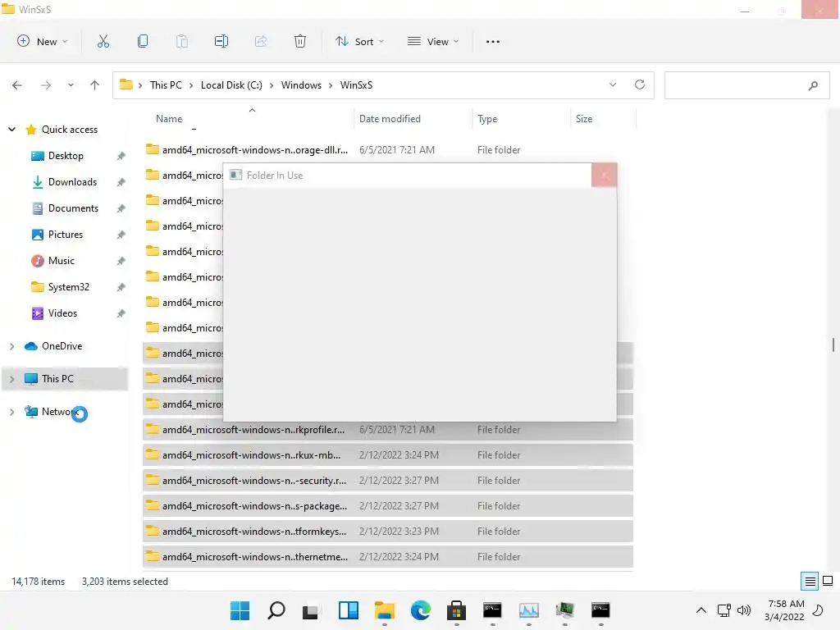Click the search magnifier in search box
Screen dimensions: 840x630
[813, 85]
